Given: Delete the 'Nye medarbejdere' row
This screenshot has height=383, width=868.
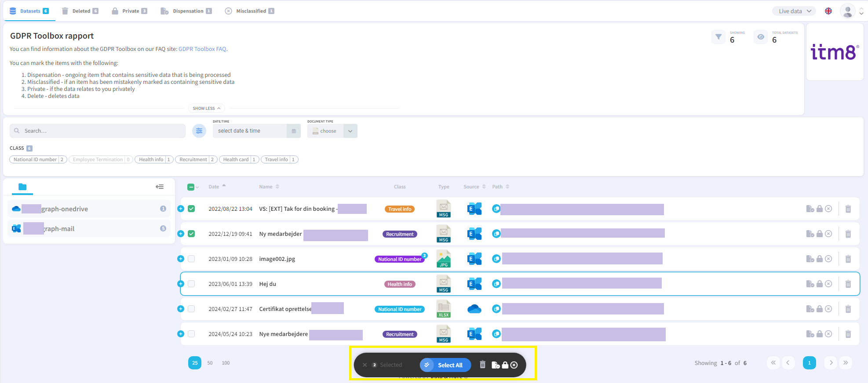Looking at the screenshot, I should [848, 334].
